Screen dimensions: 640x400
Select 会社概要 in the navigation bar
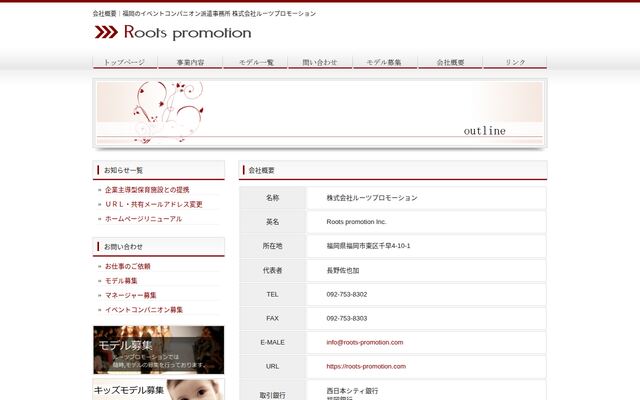click(450, 62)
